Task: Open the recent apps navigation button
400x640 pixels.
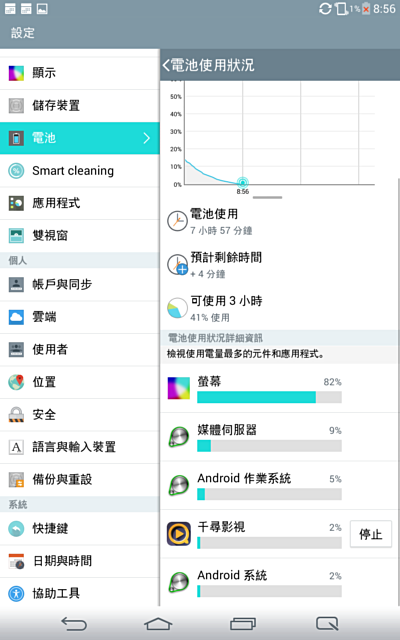Action: pos(243,624)
